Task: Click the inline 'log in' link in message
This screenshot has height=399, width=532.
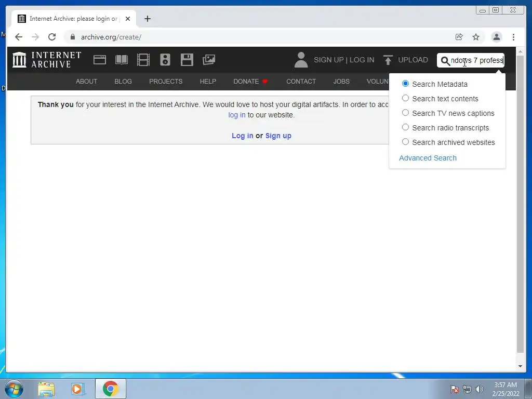Action: point(236,115)
